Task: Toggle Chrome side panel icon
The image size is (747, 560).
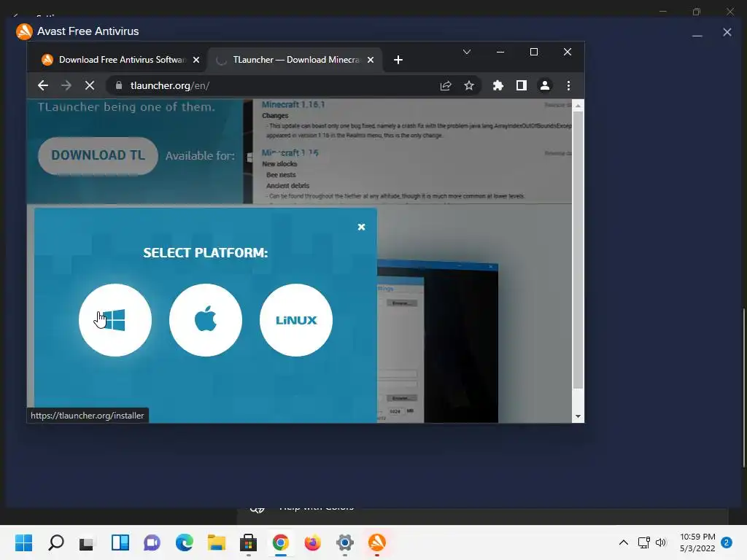Action: (521, 86)
